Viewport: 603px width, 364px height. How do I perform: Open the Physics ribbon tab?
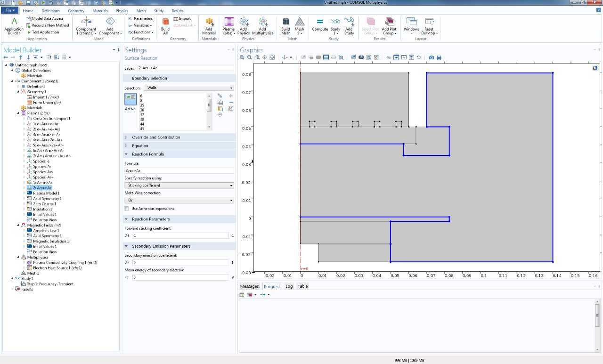pos(122,10)
